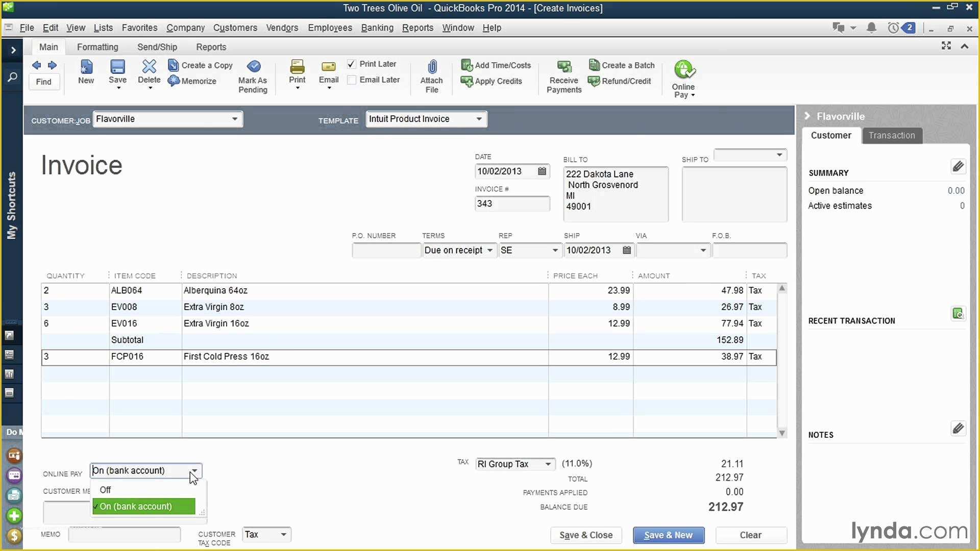Uncheck the Print Later checkbox
Screen dimensions: 980x551
click(x=351, y=64)
